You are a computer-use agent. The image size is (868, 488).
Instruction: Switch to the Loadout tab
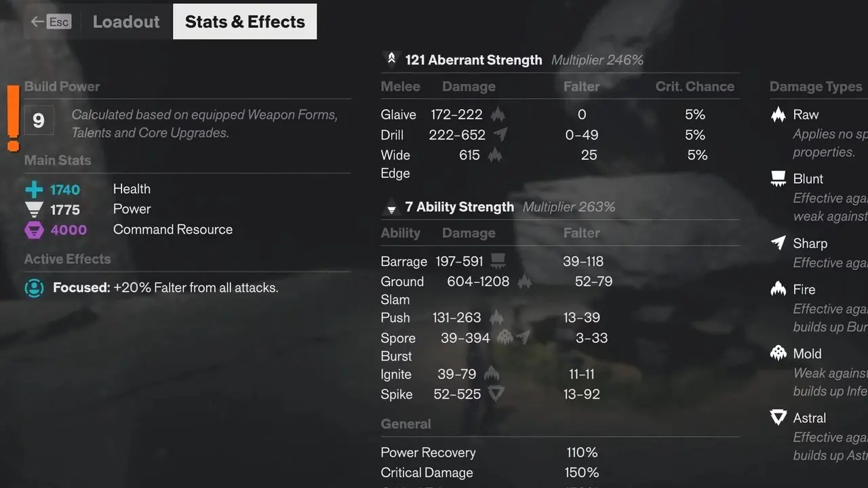[x=126, y=22]
